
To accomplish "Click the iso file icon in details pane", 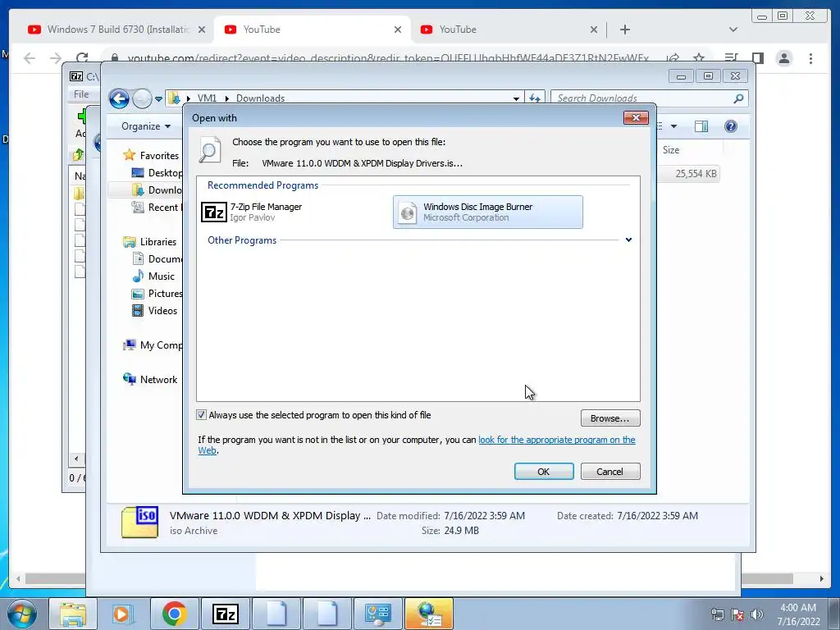I will click(139, 523).
